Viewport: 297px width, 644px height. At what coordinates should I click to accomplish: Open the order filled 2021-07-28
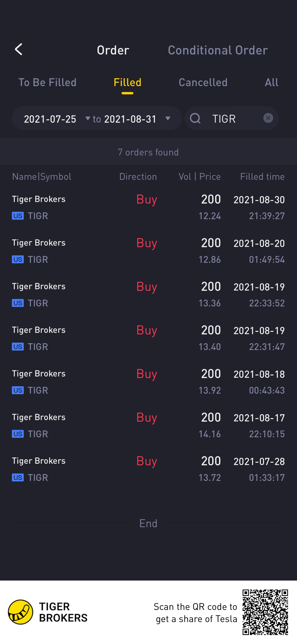[x=148, y=469]
